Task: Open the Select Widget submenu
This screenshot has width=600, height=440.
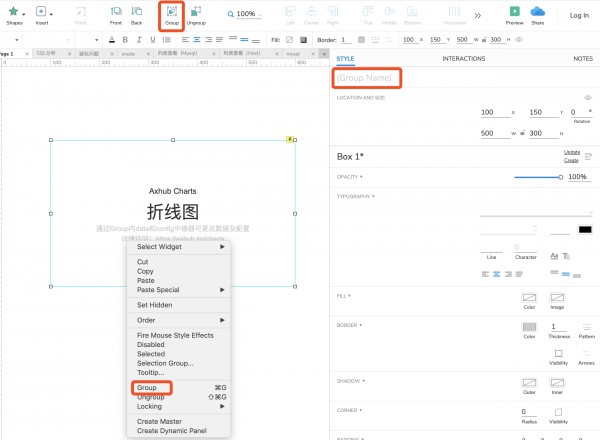Action: point(179,247)
